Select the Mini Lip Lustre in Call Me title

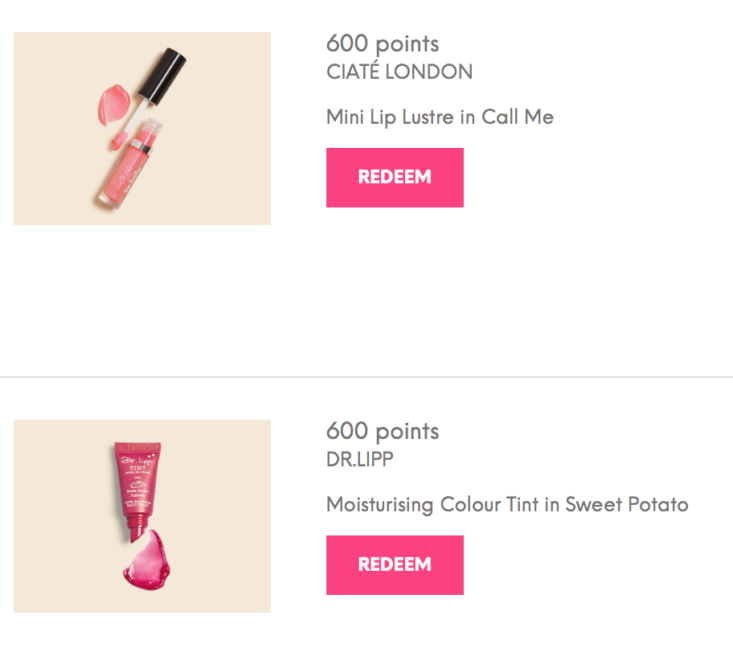click(440, 117)
